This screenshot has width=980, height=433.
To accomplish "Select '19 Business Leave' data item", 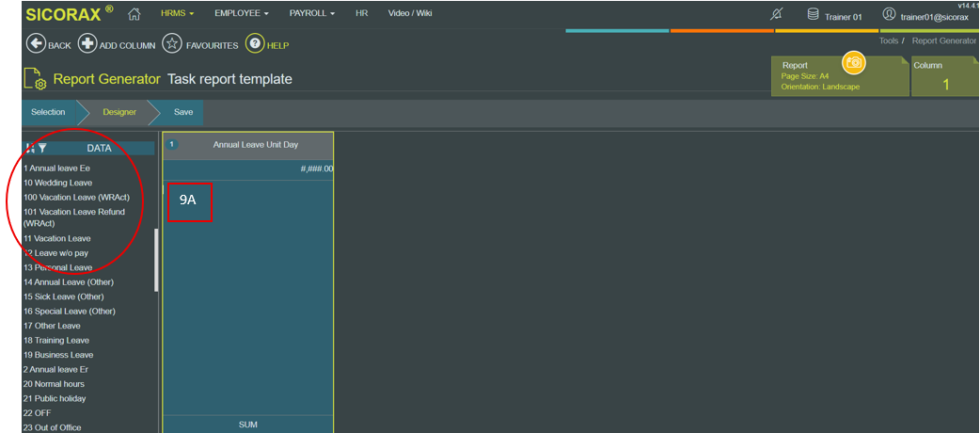I will pos(56,355).
